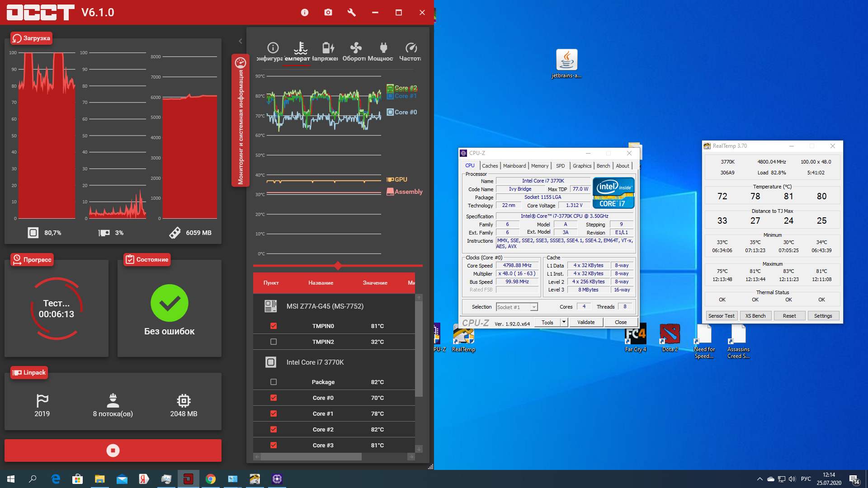Click the OCCT info icon in title bar

point(305,13)
